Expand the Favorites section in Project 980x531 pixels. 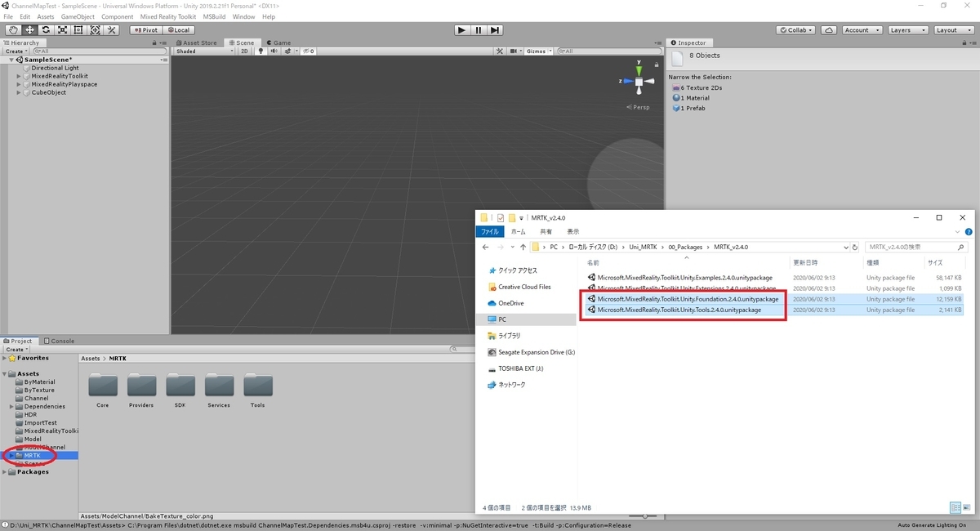pos(5,358)
